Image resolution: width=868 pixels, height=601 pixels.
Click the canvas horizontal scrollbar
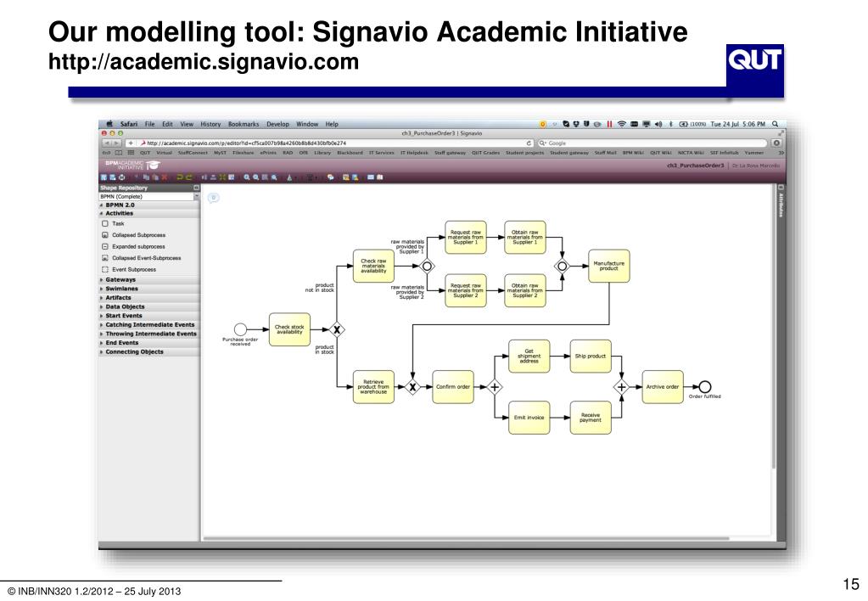[466, 538]
